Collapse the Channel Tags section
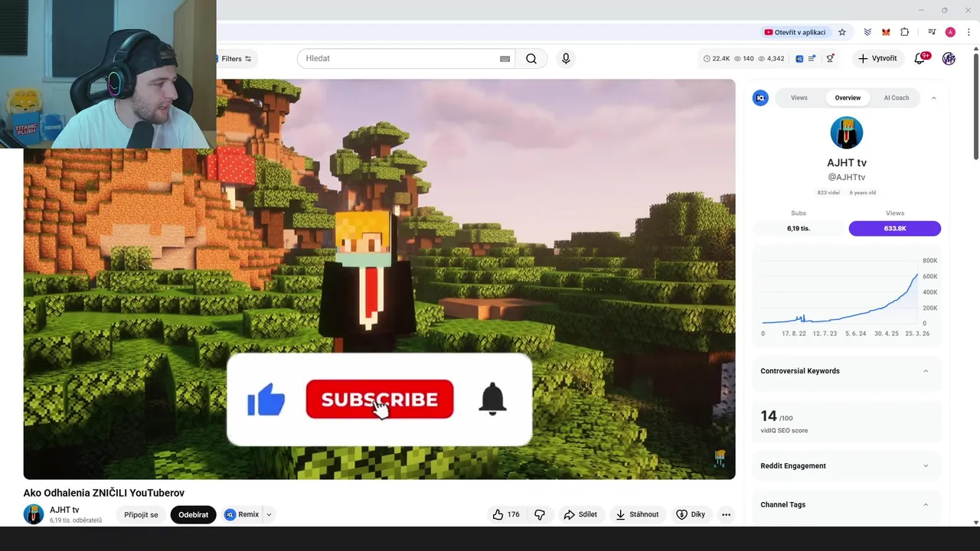 point(926,505)
